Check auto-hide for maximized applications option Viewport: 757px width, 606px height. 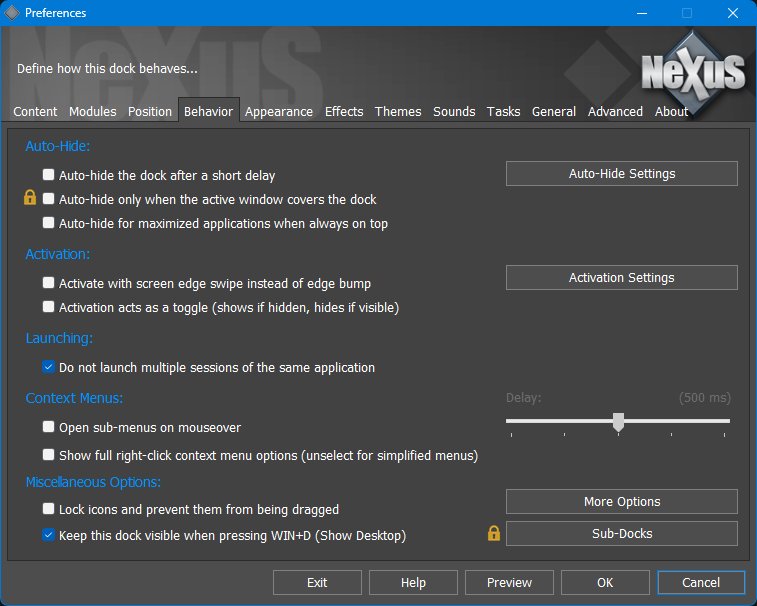[48, 223]
